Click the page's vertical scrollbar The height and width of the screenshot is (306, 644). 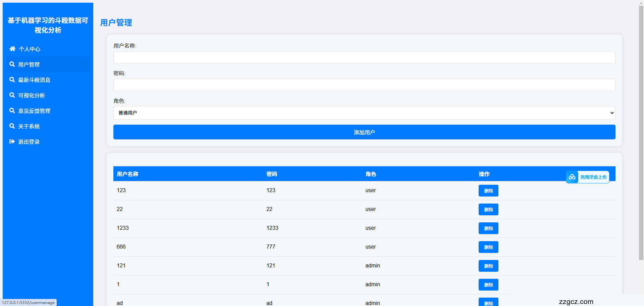[x=641, y=134]
